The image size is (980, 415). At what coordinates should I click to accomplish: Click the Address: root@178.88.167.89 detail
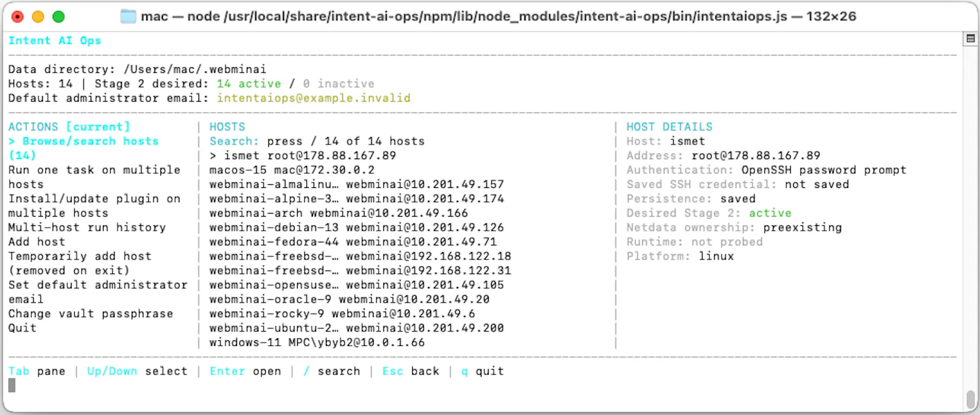coord(723,155)
